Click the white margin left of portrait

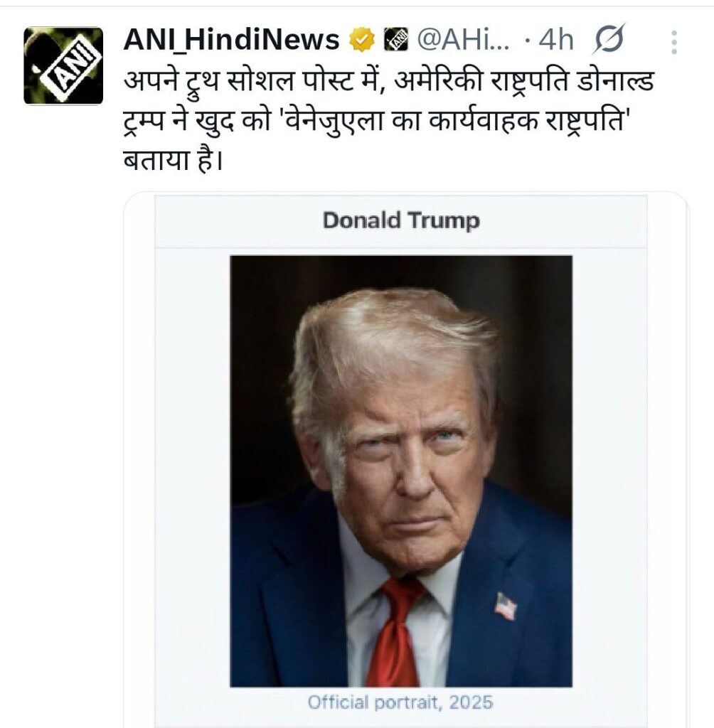[192, 471]
